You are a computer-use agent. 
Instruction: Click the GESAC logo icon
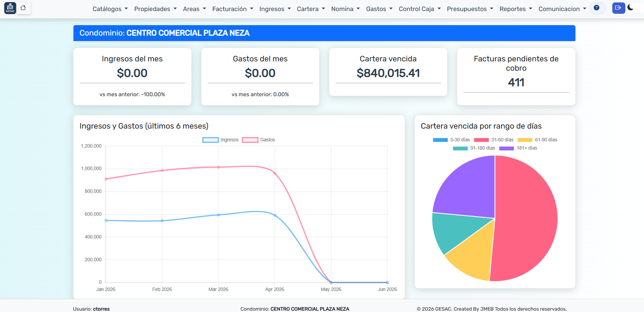click(10, 8)
